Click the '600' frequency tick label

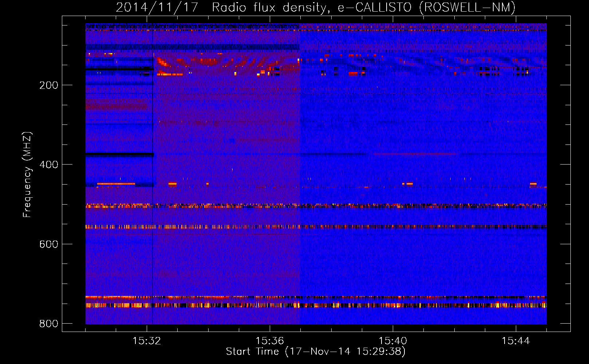(49, 244)
